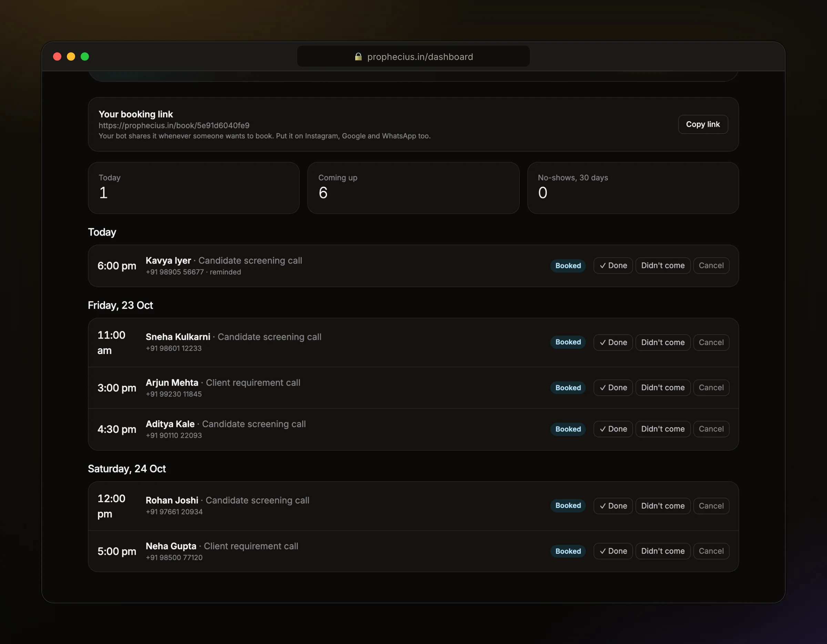Click phone number +91 98601 12233
The height and width of the screenshot is (644, 827).
(173, 348)
